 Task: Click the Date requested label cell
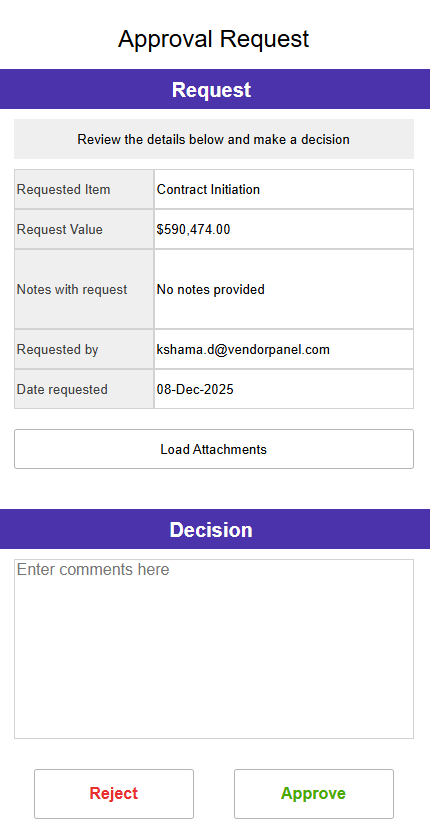[84, 389]
